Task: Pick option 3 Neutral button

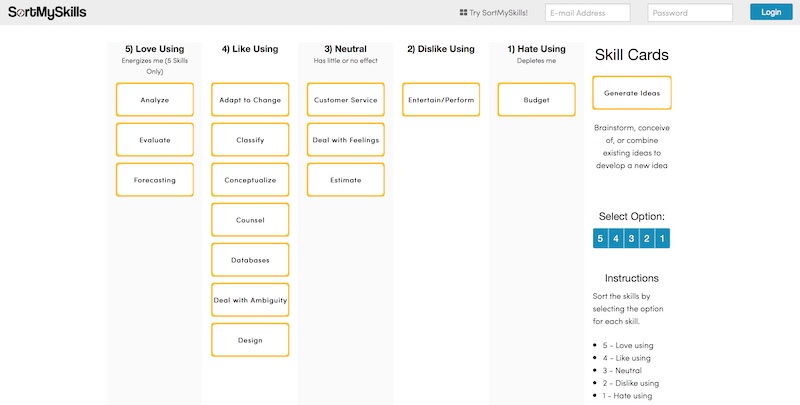Action: pyautogui.click(x=631, y=238)
